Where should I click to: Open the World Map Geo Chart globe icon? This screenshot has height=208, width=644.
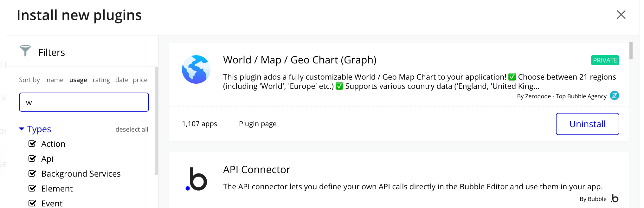(196, 69)
